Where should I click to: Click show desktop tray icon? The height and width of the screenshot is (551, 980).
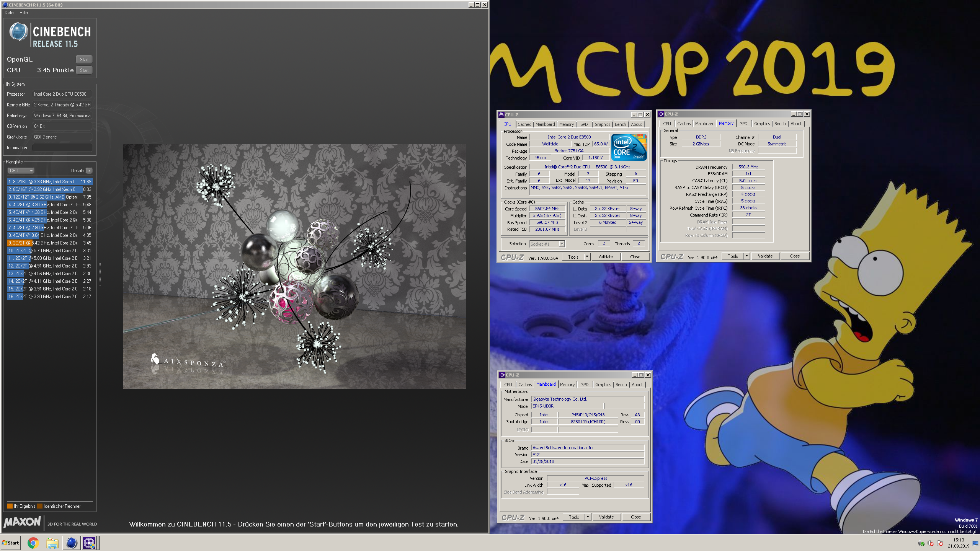[x=975, y=543]
